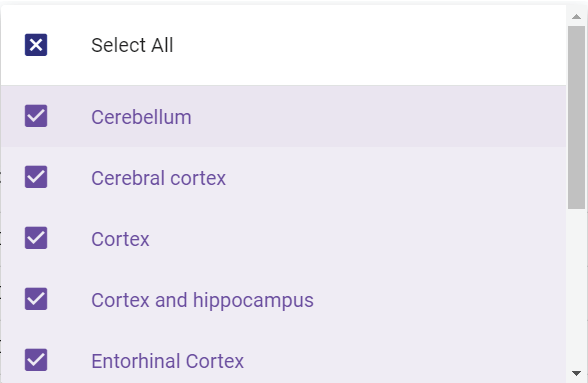Click the Cortex and hippocampus label
The width and height of the screenshot is (588, 383).
tap(202, 300)
